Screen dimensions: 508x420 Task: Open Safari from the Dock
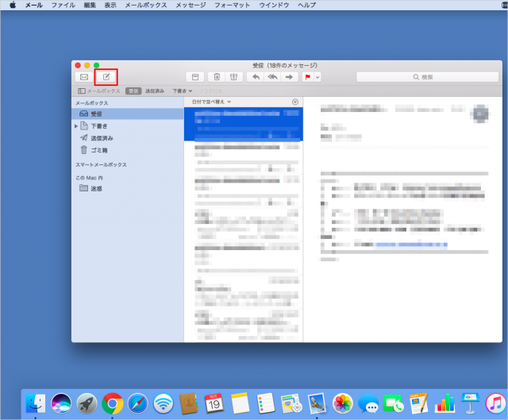tap(137, 403)
